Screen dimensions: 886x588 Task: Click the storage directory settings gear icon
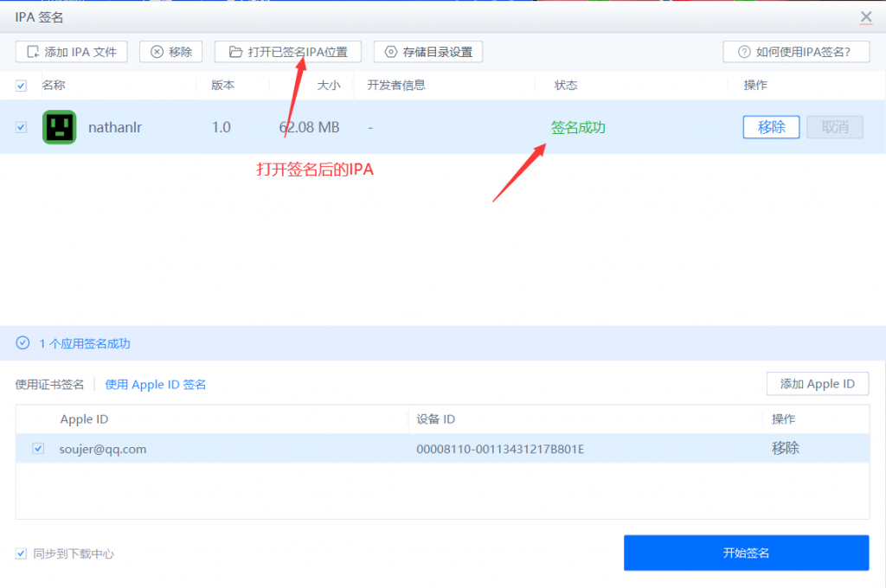click(x=390, y=52)
